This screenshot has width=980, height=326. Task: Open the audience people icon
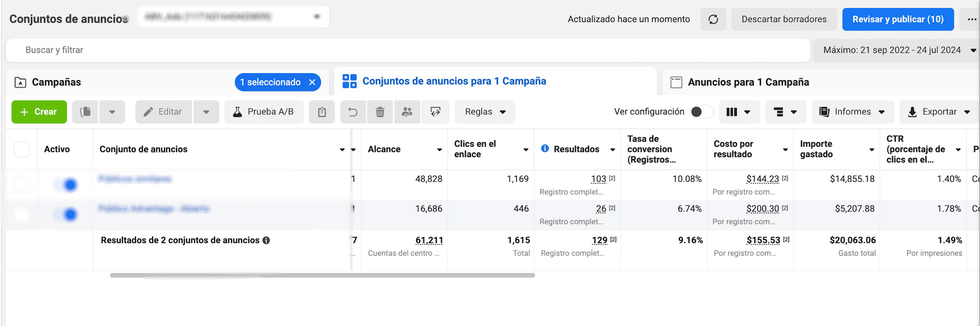click(x=407, y=112)
